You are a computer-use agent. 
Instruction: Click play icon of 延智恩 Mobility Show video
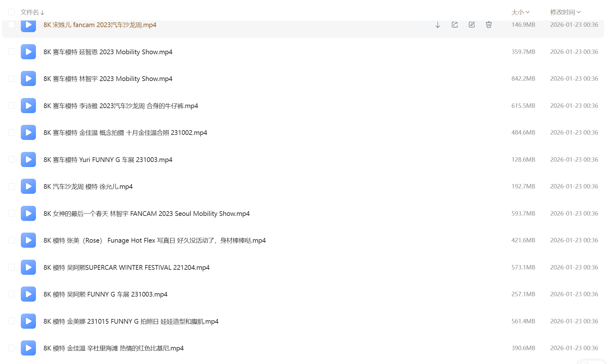pyautogui.click(x=28, y=52)
